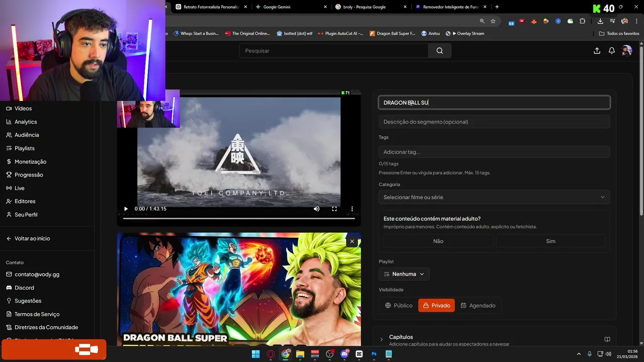The width and height of the screenshot is (644, 362).
Task: Open Anitsu bookmark
Action: 431,33
